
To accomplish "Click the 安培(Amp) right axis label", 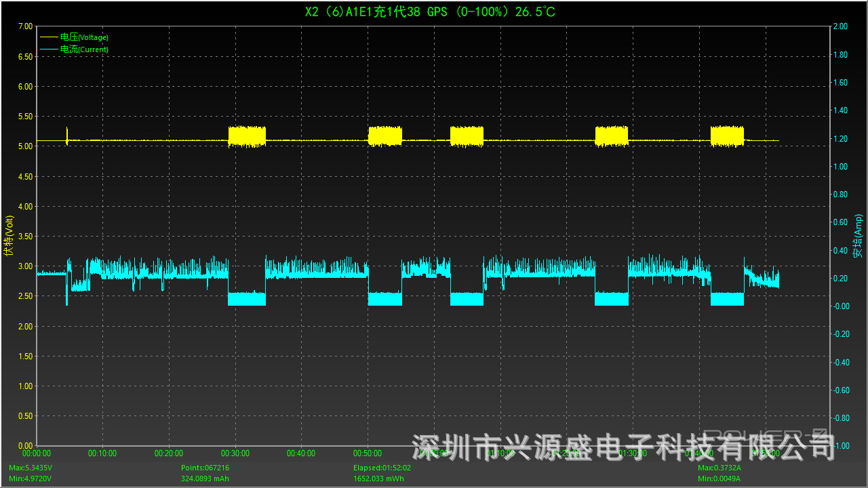I will click(x=859, y=236).
